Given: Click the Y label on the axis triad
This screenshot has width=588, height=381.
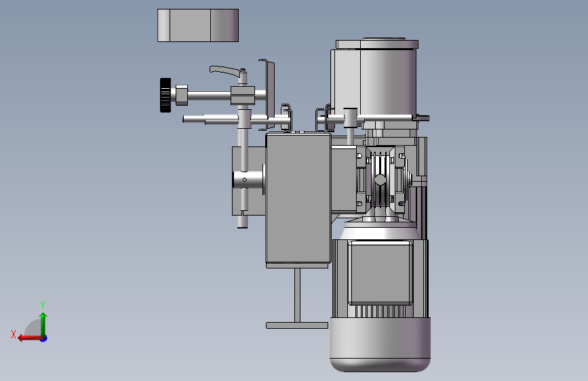Looking at the screenshot, I should [43, 304].
